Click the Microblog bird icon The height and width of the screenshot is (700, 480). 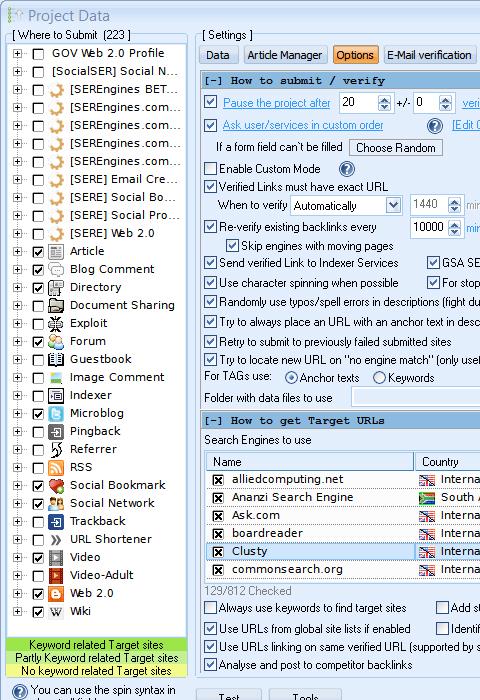(x=56, y=414)
